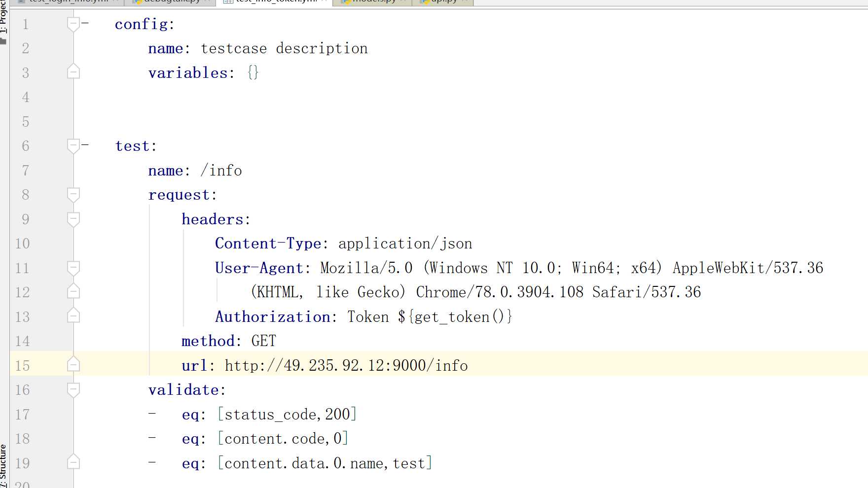Click the 'variables' key
The height and width of the screenshot is (488, 868).
(188, 73)
